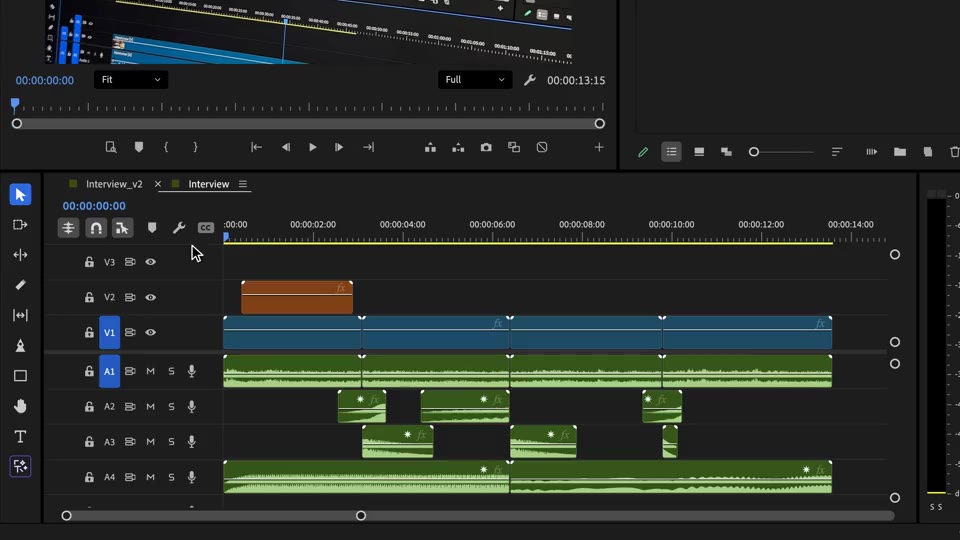This screenshot has width=960, height=540.
Task: Lock the V3 track
Action: click(x=89, y=262)
